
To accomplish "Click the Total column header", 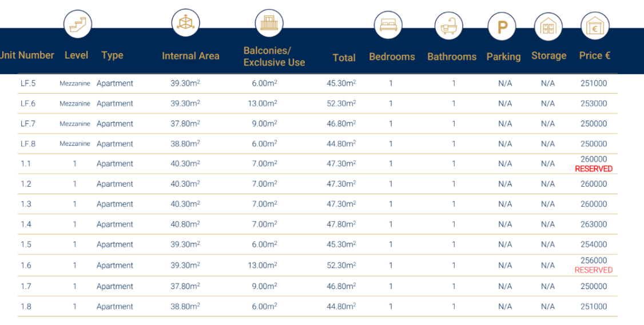I will click(x=344, y=58).
